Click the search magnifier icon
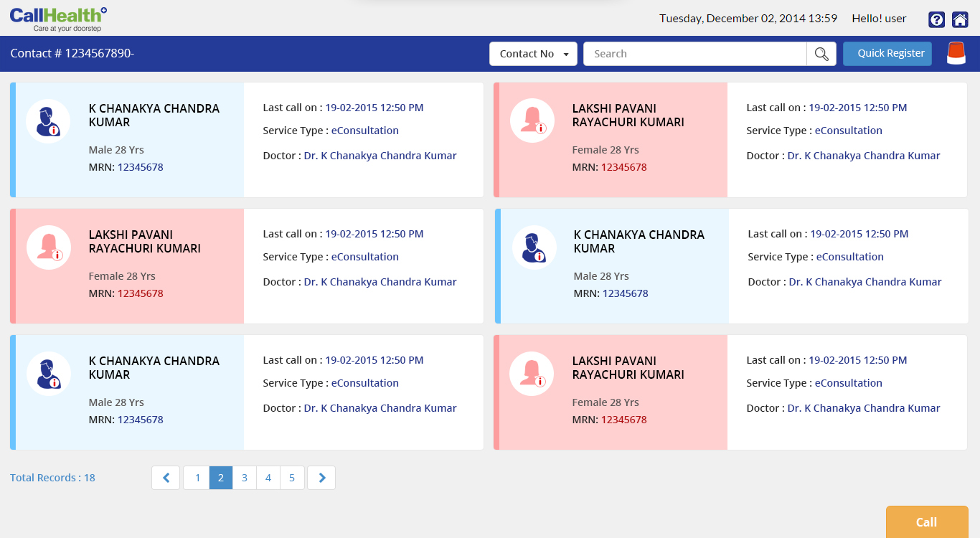This screenshot has height=538, width=980. tap(821, 53)
